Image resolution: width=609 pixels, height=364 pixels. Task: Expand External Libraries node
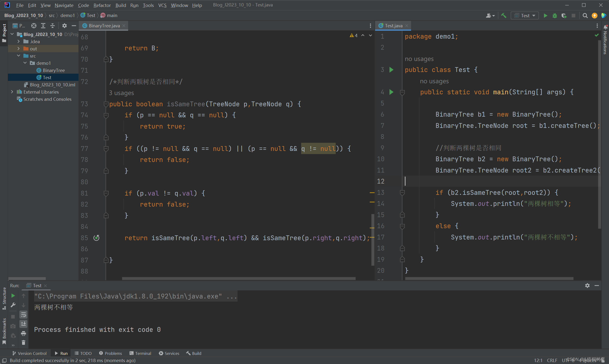coord(12,92)
